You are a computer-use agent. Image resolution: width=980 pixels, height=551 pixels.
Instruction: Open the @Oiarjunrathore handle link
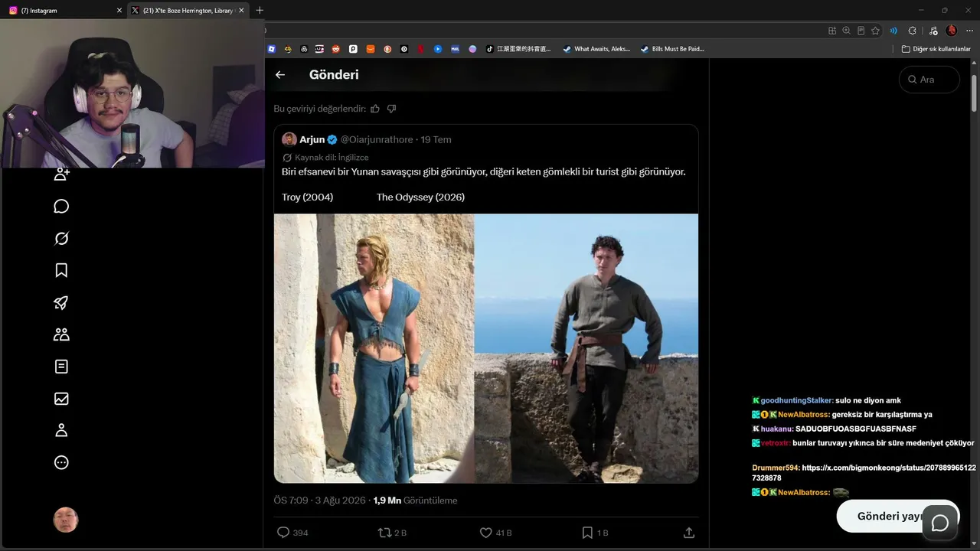coord(377,139)
